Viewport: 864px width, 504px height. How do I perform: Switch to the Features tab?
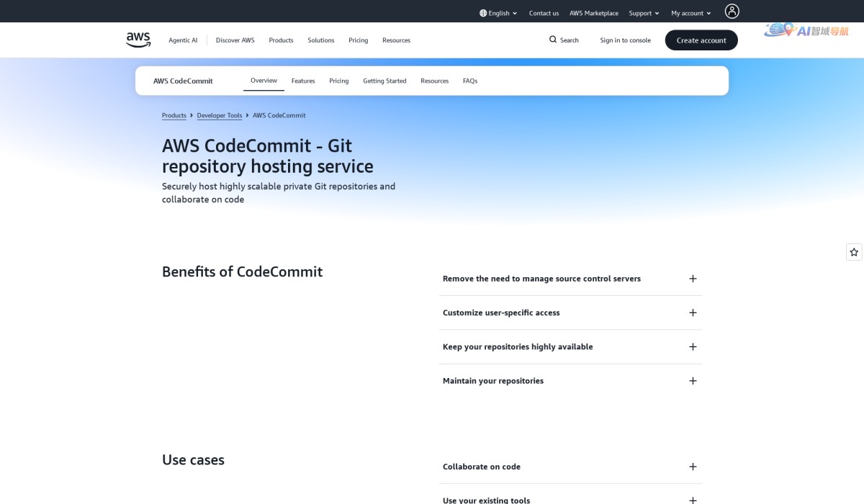[303, 81]
